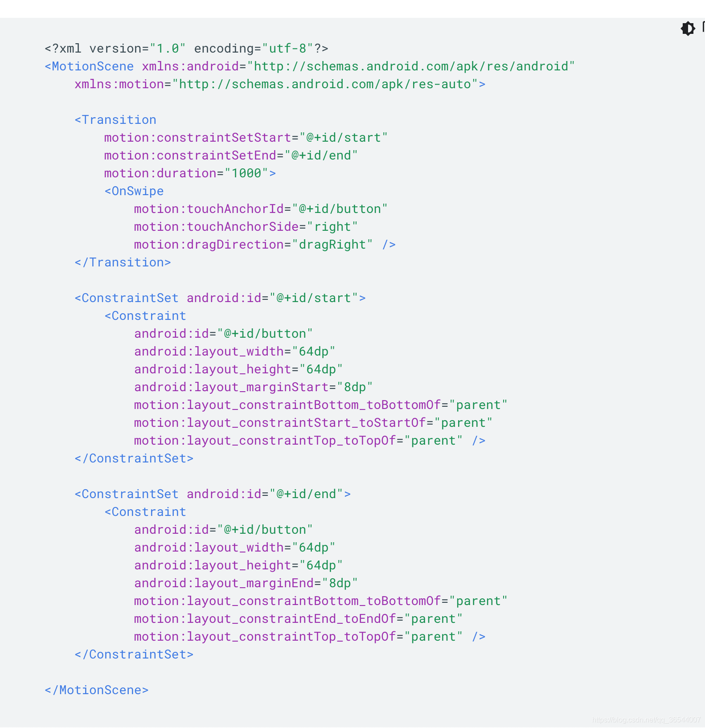Click the opening <Transition tag line

tap(115, 120)
